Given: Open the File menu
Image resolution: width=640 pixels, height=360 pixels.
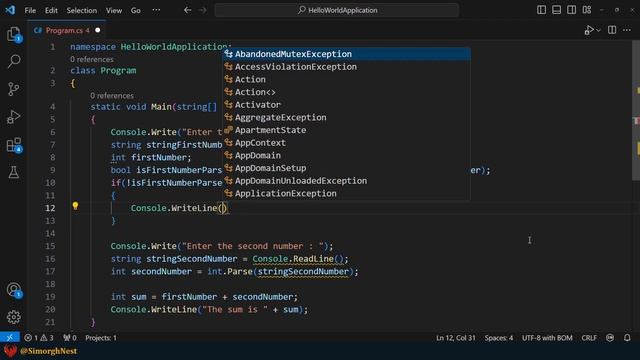Looking at the screenshot, I should [x=30, y=10].
